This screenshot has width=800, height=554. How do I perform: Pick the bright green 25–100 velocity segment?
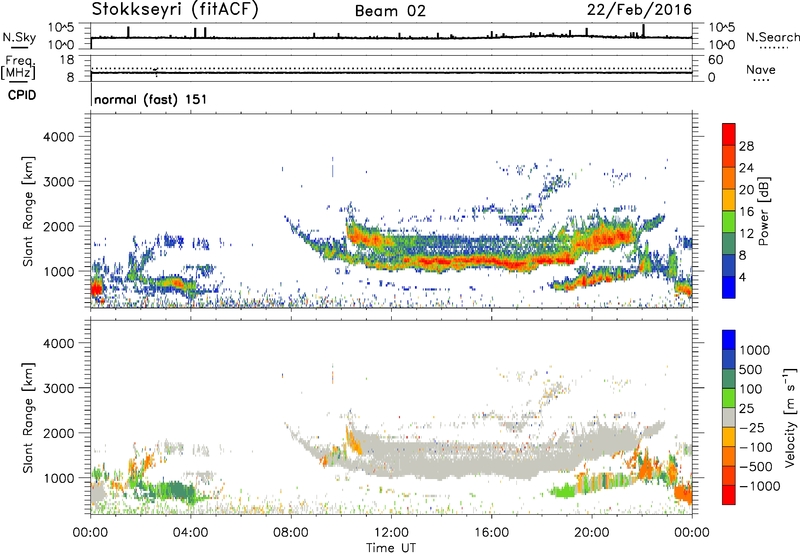(729, 398)
